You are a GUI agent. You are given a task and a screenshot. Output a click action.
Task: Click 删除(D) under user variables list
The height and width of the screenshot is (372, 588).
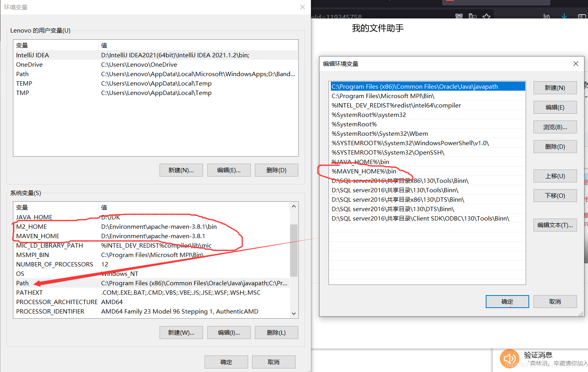click(276, 170)
